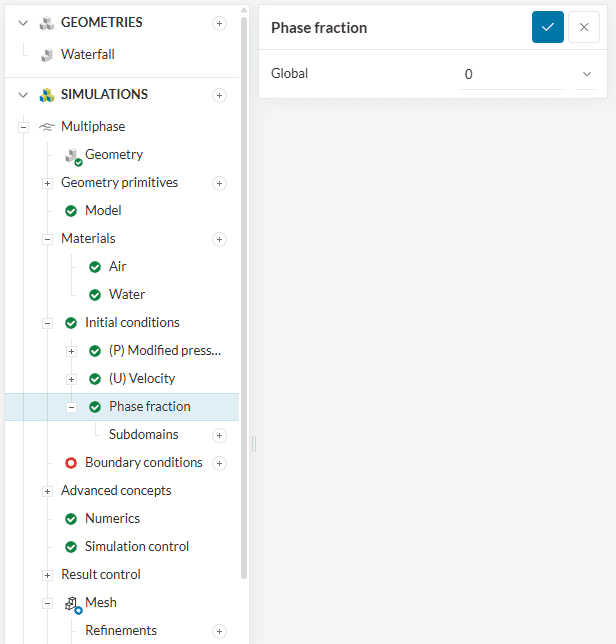Viewport: 616px width, 644px height.
Task: Add a new material with plus icon
Action: click(x=220, y=239)
